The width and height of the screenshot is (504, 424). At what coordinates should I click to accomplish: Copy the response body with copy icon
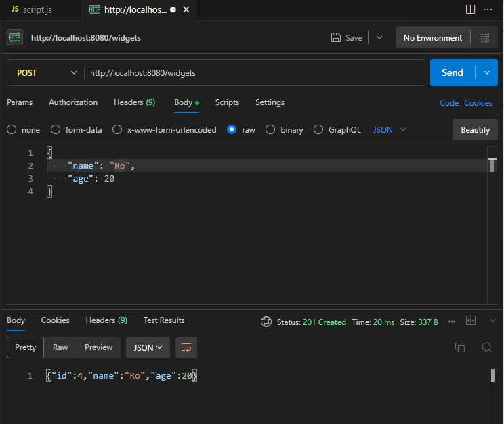click(x=460, y=347)
